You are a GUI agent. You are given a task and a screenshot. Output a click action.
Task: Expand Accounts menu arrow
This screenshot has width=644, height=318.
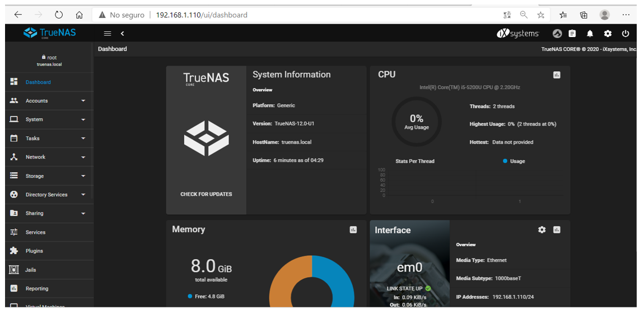pyautogui.click(x=83, y=101)
